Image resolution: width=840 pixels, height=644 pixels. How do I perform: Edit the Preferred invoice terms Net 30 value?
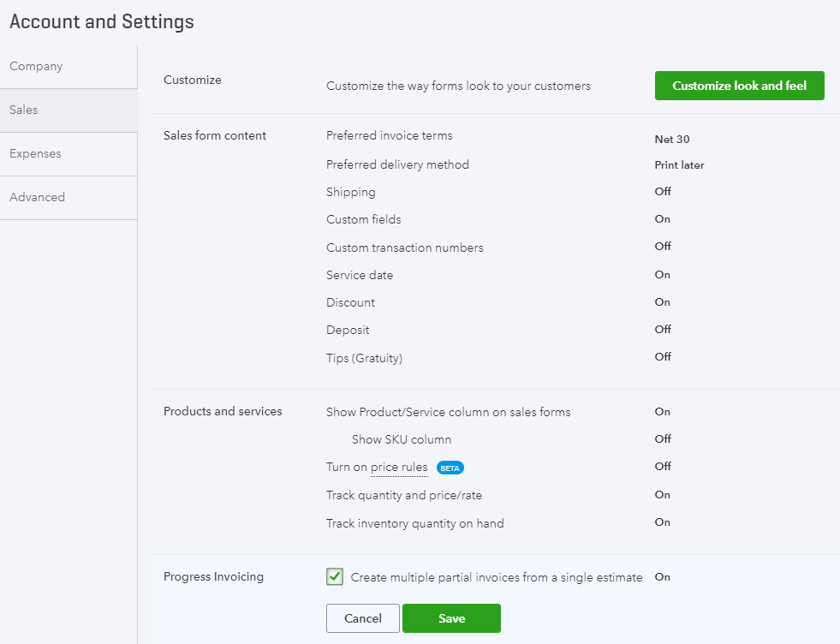click(672, 140)
